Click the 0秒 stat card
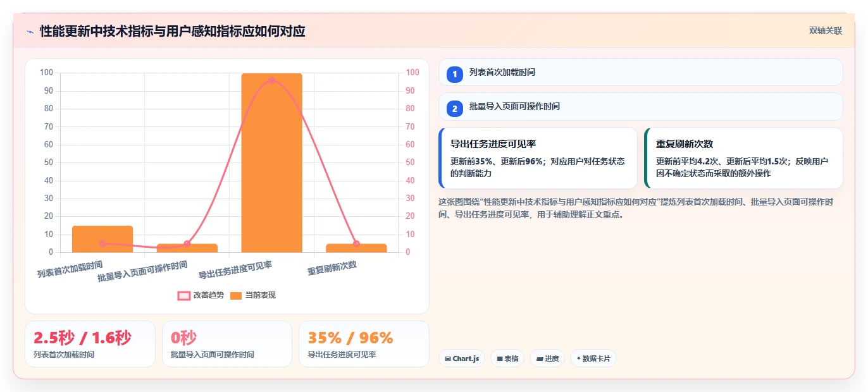 (x=227, y=344)
